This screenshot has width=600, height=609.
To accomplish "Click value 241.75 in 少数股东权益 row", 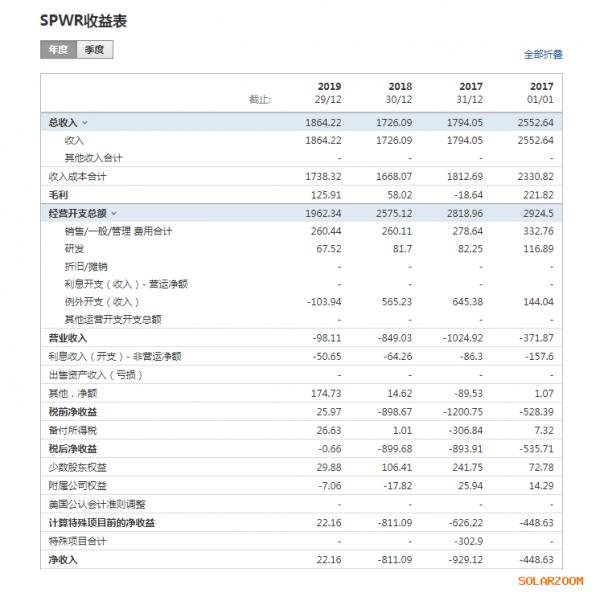I will (x=468, y=467).
